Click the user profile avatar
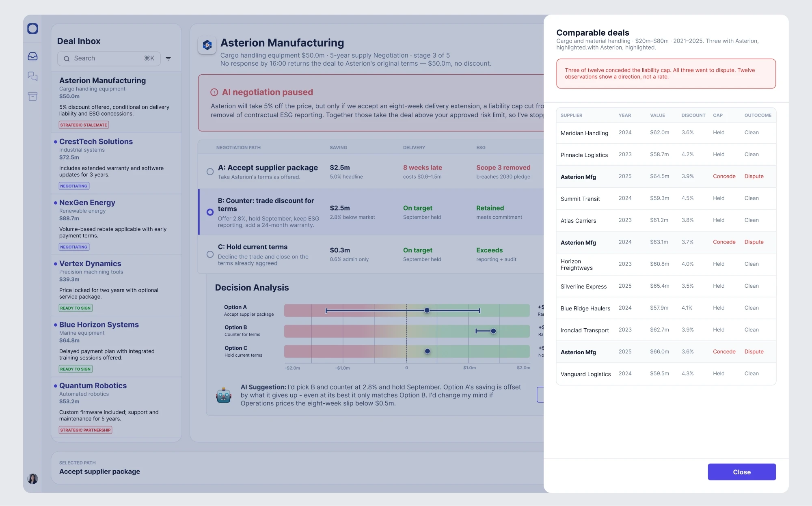Viewport: 812px width, 506px height. [x=32, y=479]
